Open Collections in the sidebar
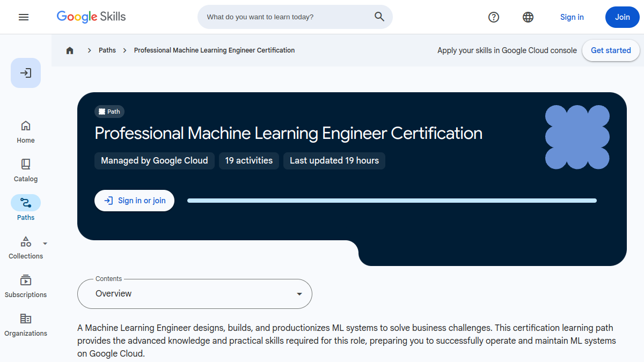This screenshot has height=362, width=644. point(26,248)
